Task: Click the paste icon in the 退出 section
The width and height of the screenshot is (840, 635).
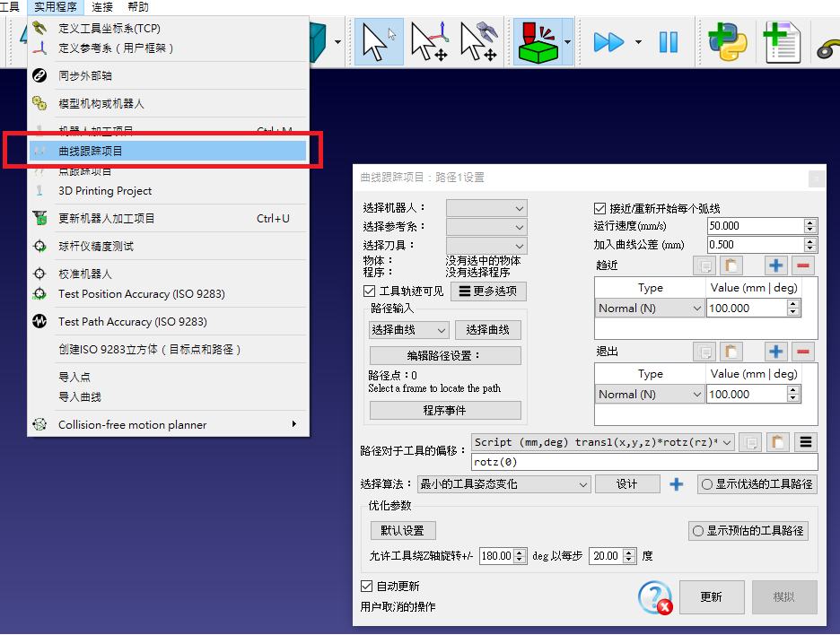Action: (x=731, y=352)
